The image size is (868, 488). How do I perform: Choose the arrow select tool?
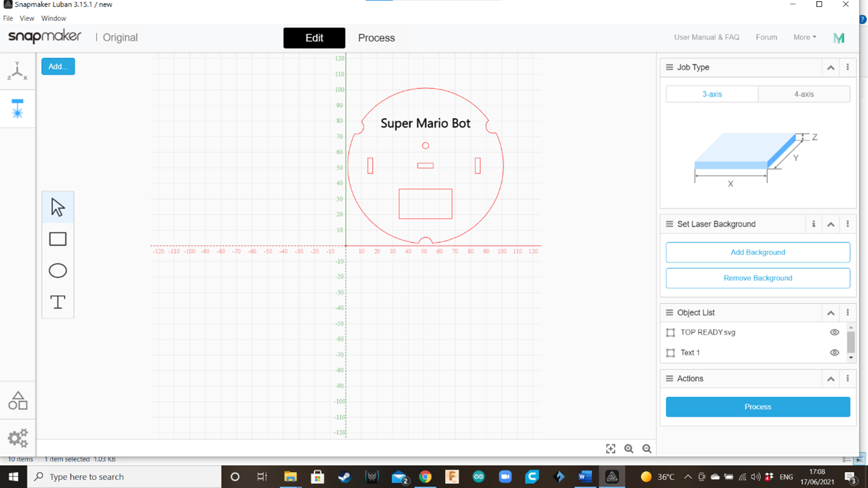[57, 208]
